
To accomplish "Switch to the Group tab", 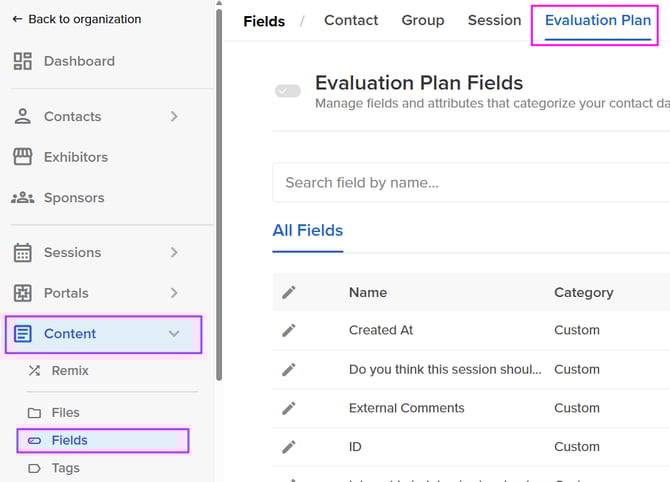I will pos(422,20).
